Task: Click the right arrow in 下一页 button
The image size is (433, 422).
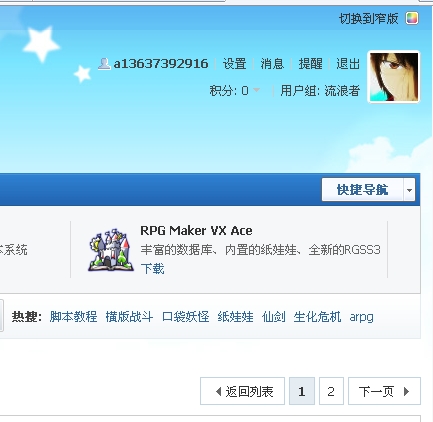Action: coord(406,391)
